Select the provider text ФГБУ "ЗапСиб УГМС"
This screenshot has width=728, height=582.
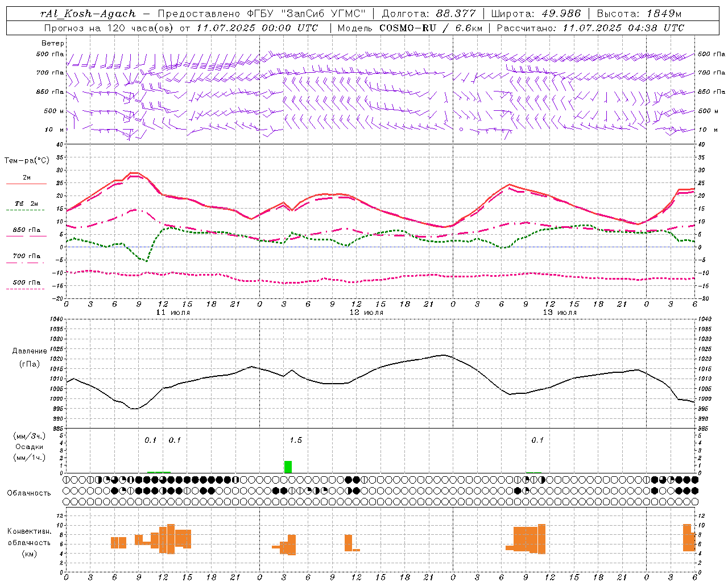(x=307, y=14)
